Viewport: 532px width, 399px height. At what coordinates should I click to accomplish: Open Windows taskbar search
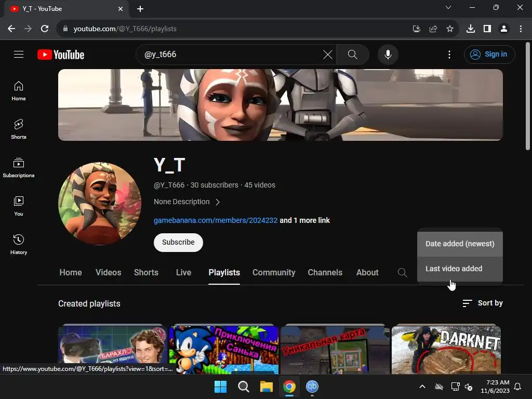pyautogui.click(x=243, y=387)
